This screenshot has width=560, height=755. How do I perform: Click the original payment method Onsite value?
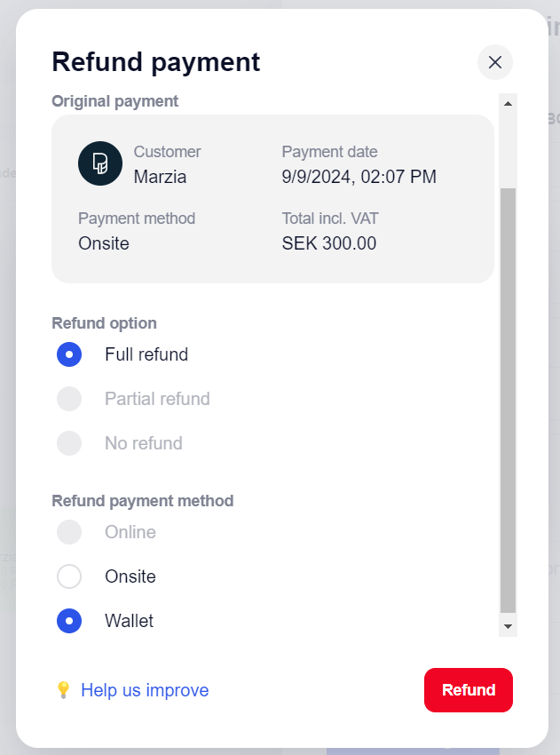(x=104, y=243)
